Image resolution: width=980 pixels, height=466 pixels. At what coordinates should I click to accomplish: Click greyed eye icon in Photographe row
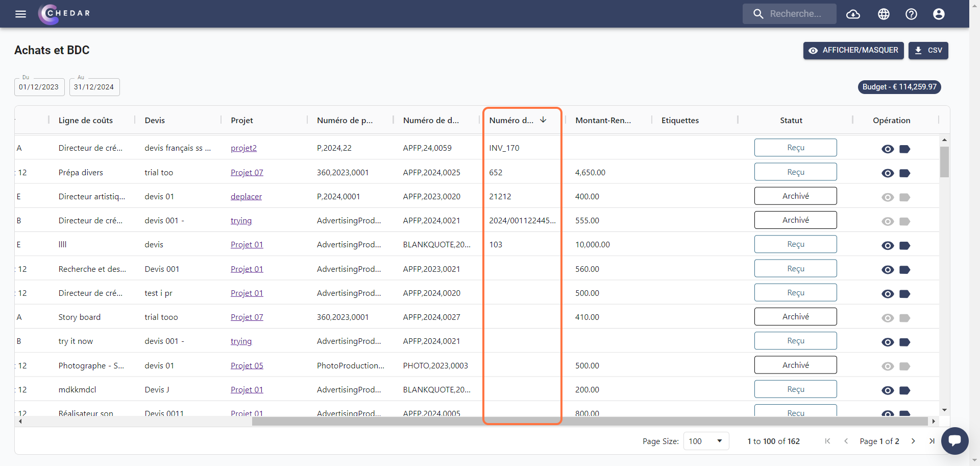(888, 366)
